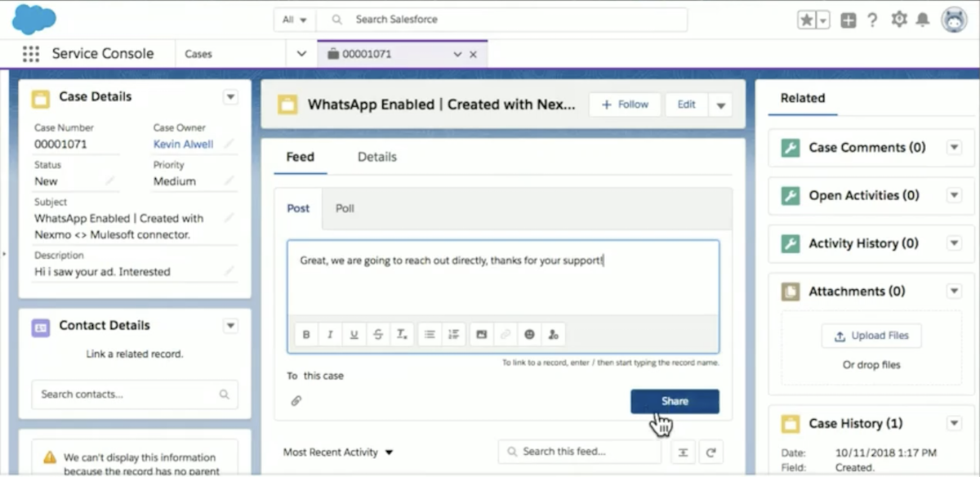Insert a numbered list
The height and width of the screenshot is (477, 980).
click(x=453, y=334)
